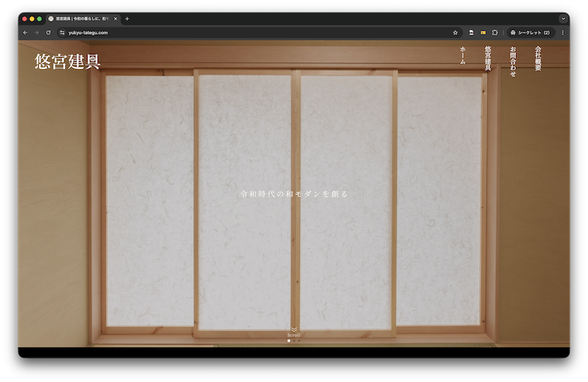Image resolution: width=588 pixels, height=382 pixels.
Task: Open Chrome three-dot menu
Action: [x=563, y=32]
